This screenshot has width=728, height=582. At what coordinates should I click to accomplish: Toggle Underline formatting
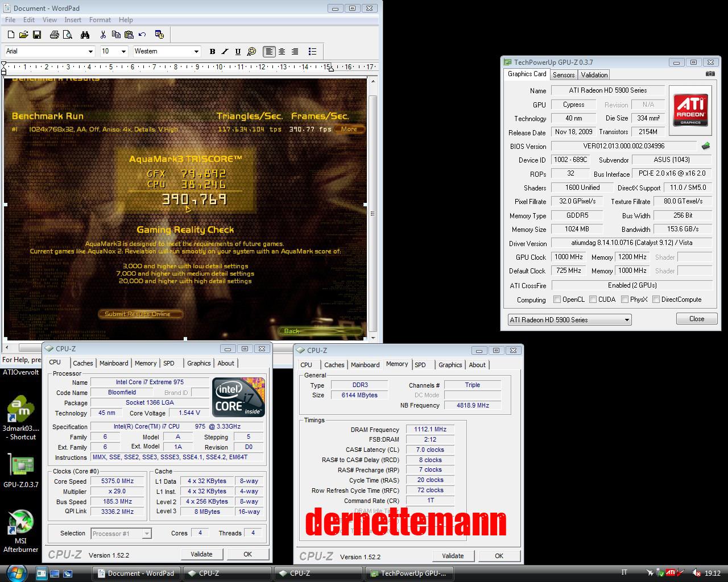(238, 51)
